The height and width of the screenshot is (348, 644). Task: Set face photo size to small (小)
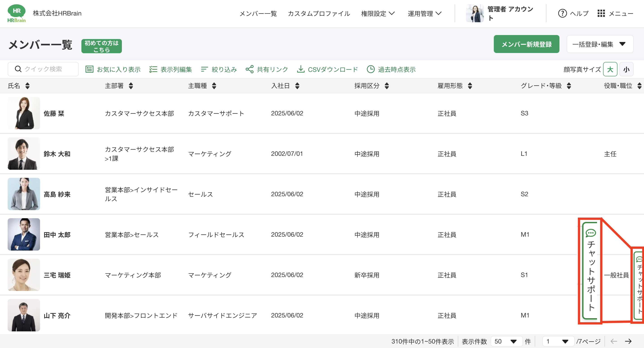pos(626,69)
